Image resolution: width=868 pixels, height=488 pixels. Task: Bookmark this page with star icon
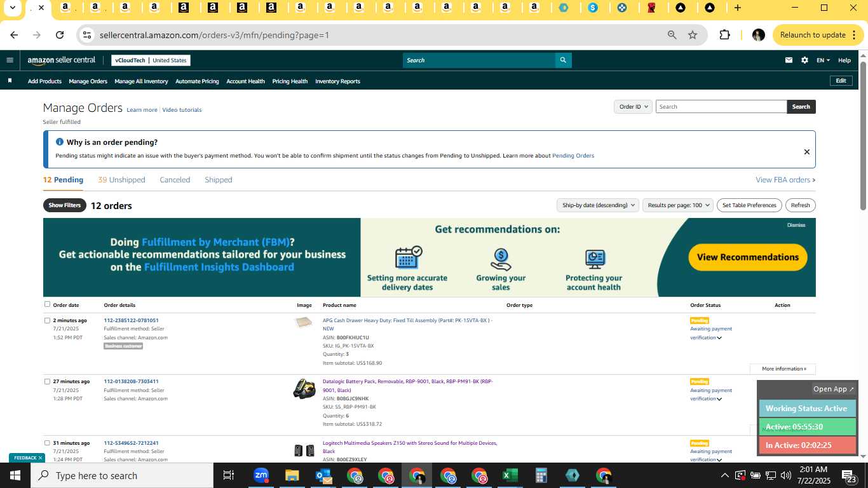[x=693, y=35]
